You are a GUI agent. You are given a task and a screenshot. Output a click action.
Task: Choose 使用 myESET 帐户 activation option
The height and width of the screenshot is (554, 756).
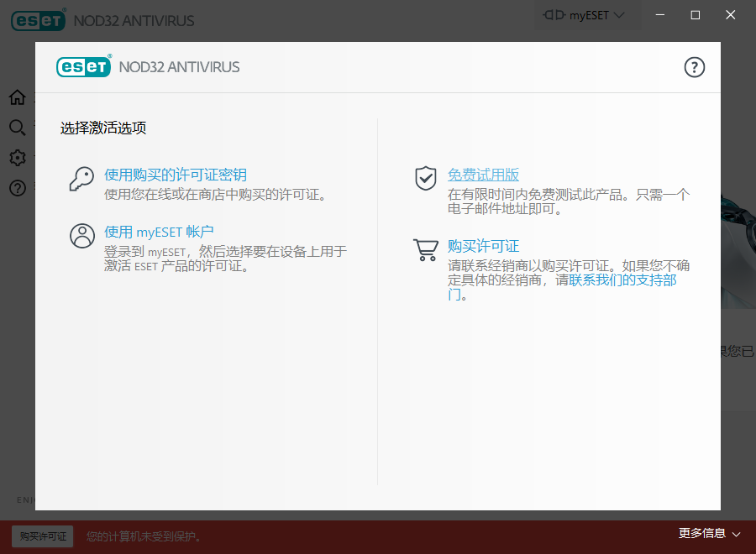(159, 232)
